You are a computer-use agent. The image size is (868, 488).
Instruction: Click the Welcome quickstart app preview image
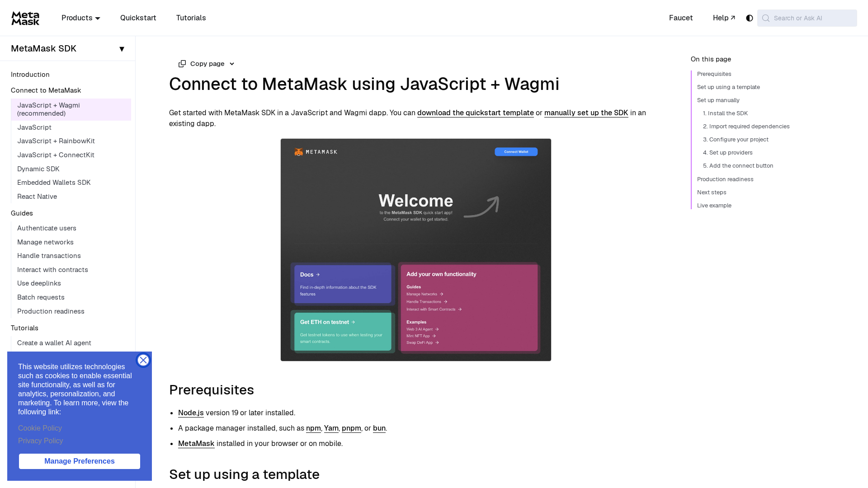click(416, 250)
